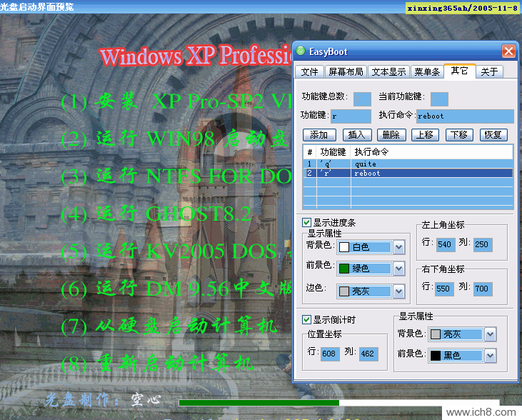Viewport: 522px width, 420px height.
Task: Click the black 黑色 color swatch
Action: (x=436, y=356)
